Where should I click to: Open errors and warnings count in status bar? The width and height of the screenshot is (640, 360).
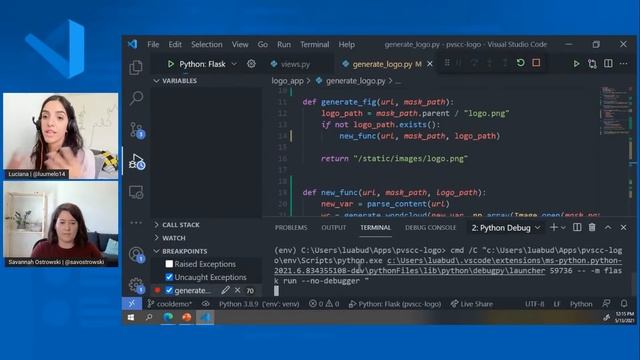click(x=324, y=304)
